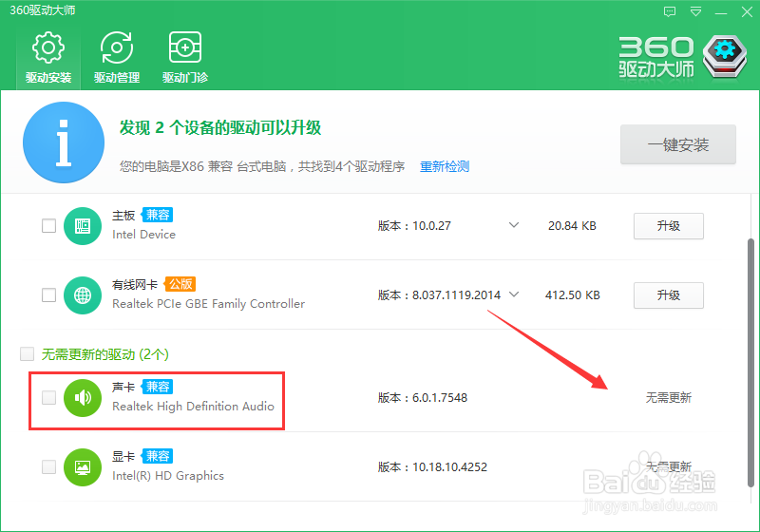Image resolution: width=760 pixels, height=532 pixels.
Task: Toggle the 无需更新的驱动 (2个) group checkbox
Action: 28,354
